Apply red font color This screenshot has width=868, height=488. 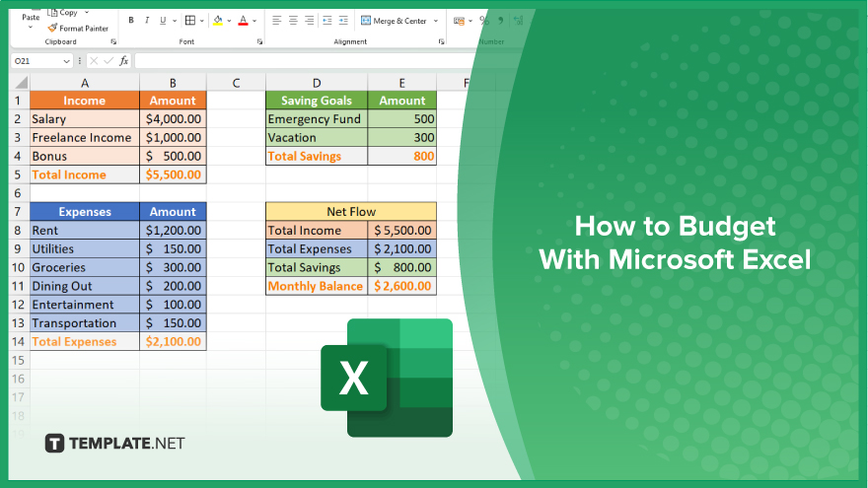click(243, 21)
